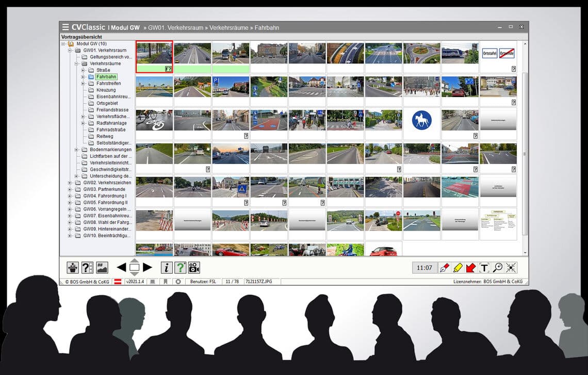Advance to next slide with right arrow
The width and height of the screenshot is (588, 375).
coord(148,267)
